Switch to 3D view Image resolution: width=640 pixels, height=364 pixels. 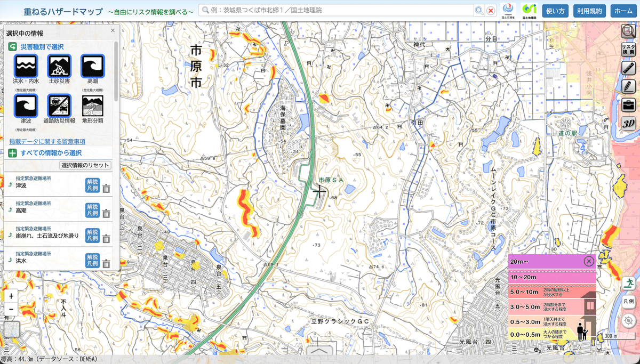(x=628, y=123)
